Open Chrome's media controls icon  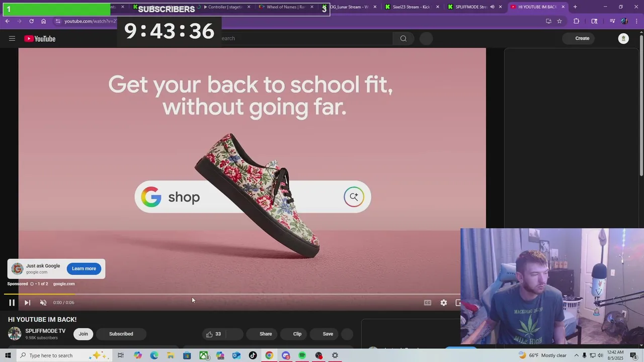(612, 21)
